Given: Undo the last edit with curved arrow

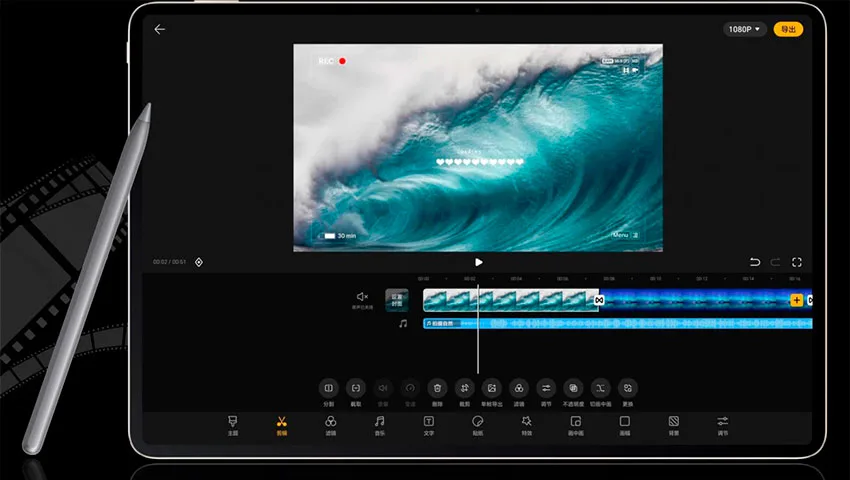Looking at the screenshot, I should (x=755, y=262).
